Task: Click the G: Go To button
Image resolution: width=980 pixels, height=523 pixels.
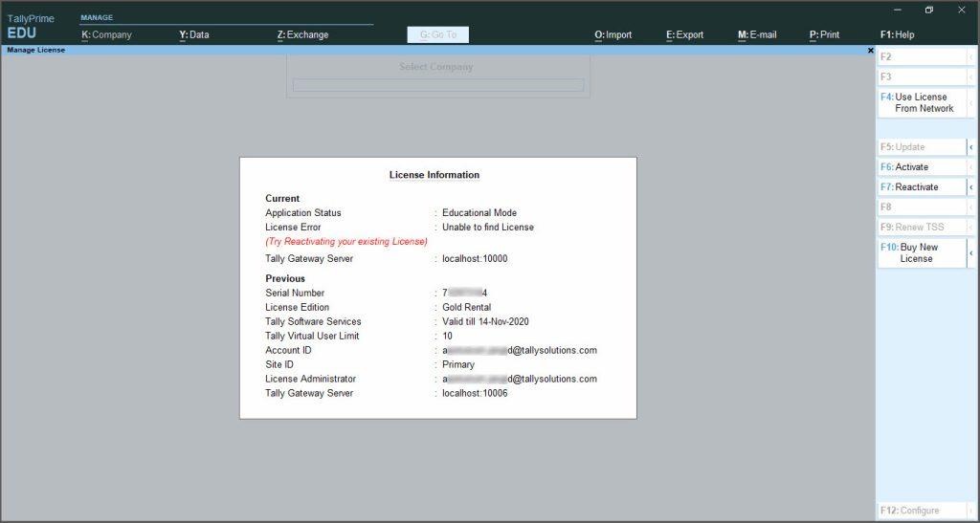Action: click(438, 35)
